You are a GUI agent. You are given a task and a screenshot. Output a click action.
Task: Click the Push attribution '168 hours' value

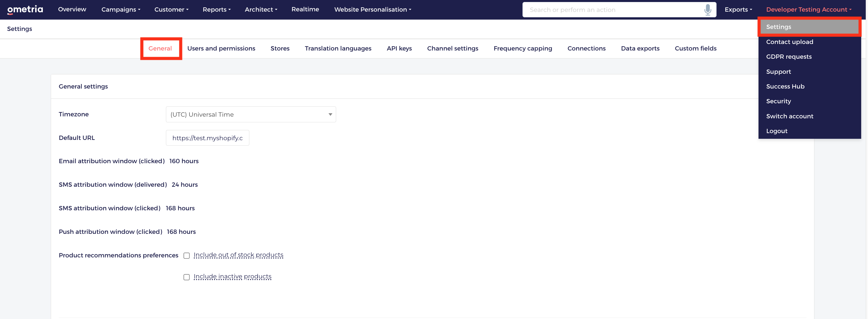point(181,232)
